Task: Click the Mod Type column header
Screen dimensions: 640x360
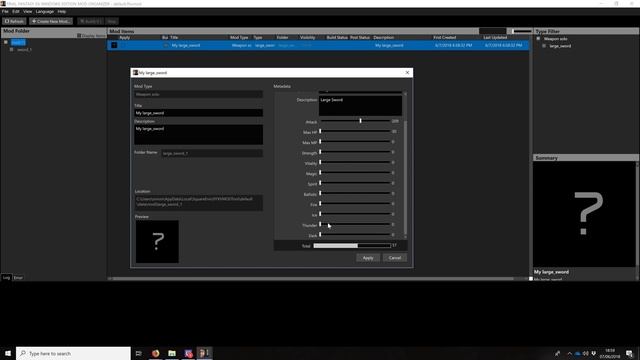Action: point(239,38)
